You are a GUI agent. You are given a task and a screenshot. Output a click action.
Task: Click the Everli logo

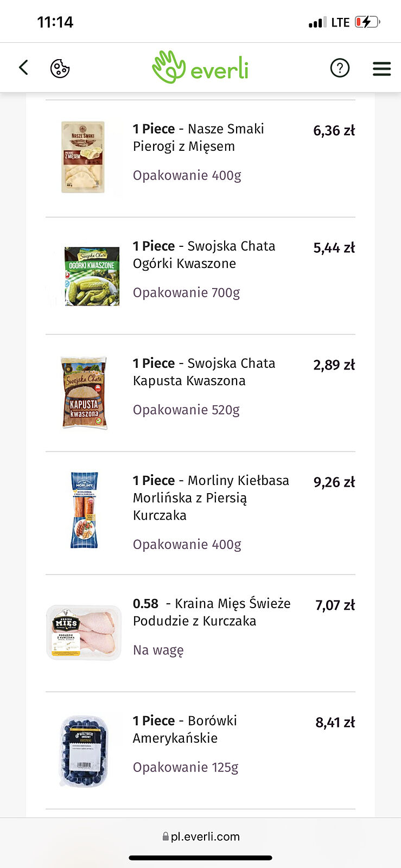click(x=200, y=68)
